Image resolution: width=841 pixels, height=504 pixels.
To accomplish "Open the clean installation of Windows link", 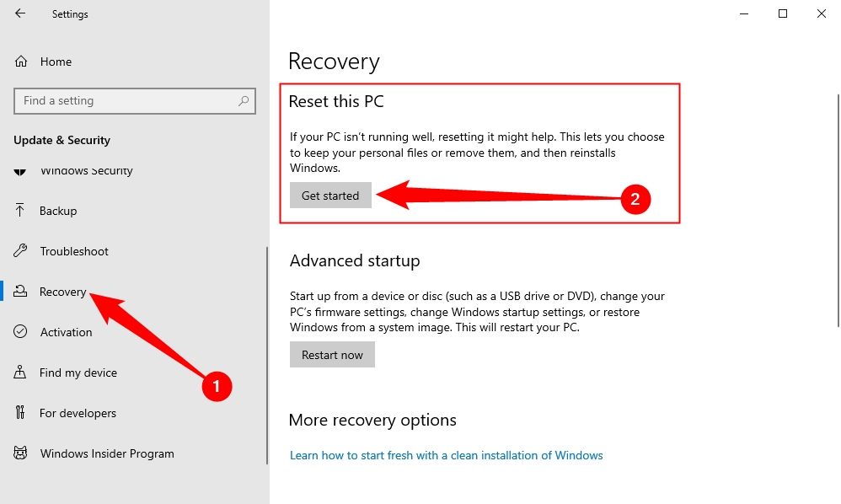I will click(446, 455).
